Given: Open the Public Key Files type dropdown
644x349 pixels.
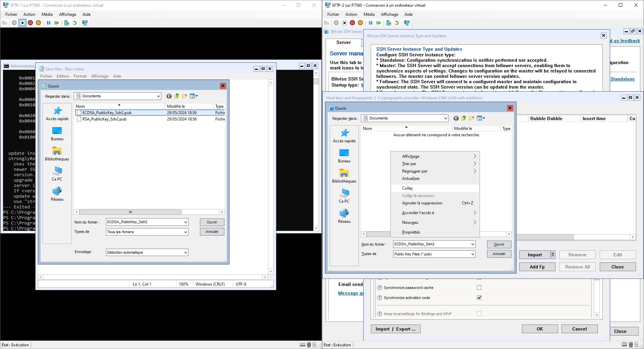Looking at the screenshot, I should tap(434, 254).
